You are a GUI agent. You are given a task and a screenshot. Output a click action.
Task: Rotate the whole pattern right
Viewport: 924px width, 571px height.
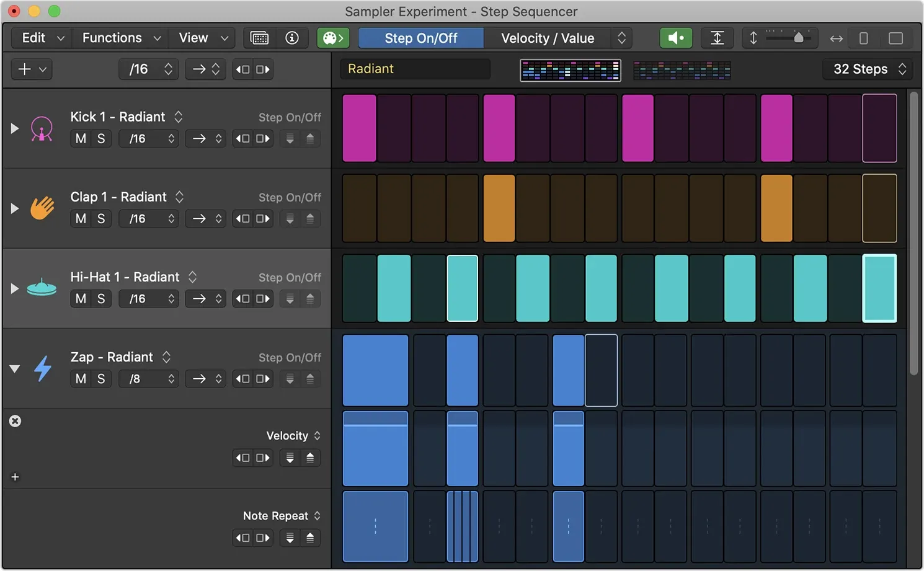point(263,69)
